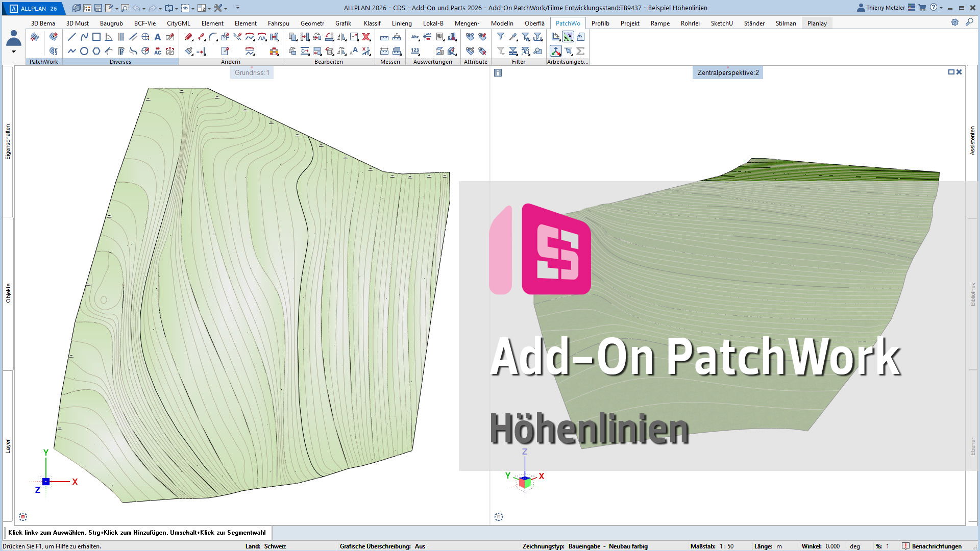Click the funnel Filter icon

(501, 37)
